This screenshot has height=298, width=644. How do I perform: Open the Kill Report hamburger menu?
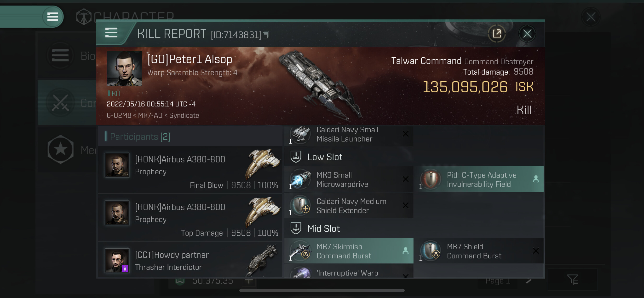coord(111,33)
